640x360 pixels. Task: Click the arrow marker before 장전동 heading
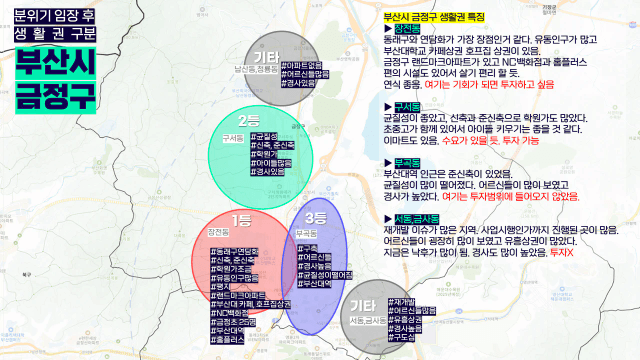[388, 29]
